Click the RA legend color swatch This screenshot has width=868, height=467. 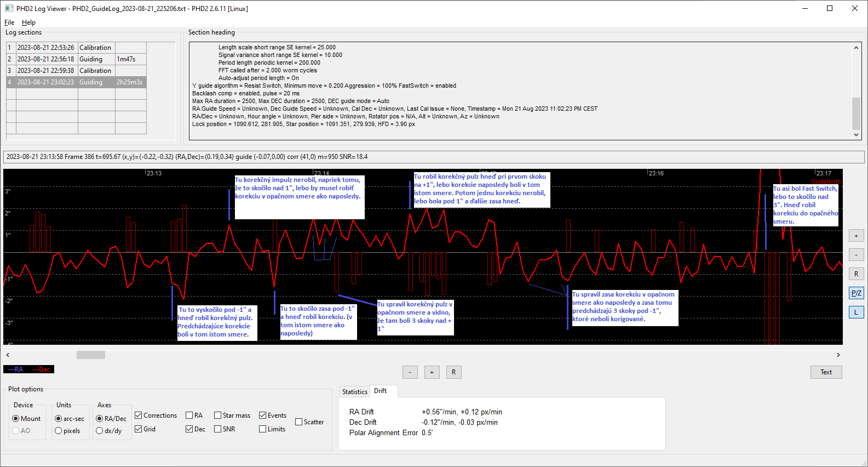pyautogui.click(x=16, y=369)
